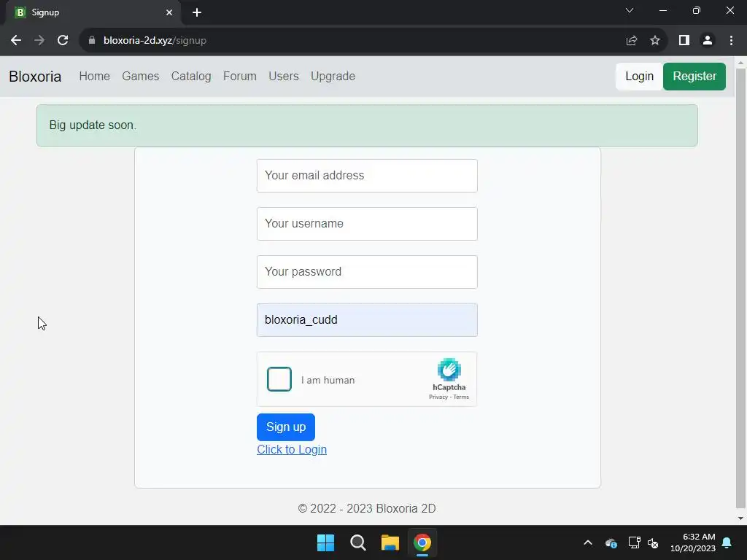747x560 pixels.
Task: Show hidden system tray icons
Action: [x=588, y=542]
